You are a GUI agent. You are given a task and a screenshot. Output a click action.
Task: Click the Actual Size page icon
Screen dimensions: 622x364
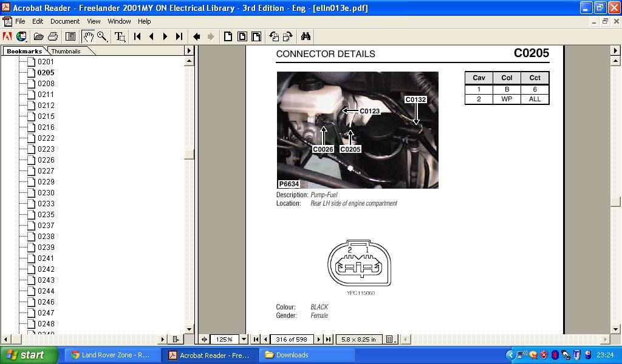pos(228,37)
